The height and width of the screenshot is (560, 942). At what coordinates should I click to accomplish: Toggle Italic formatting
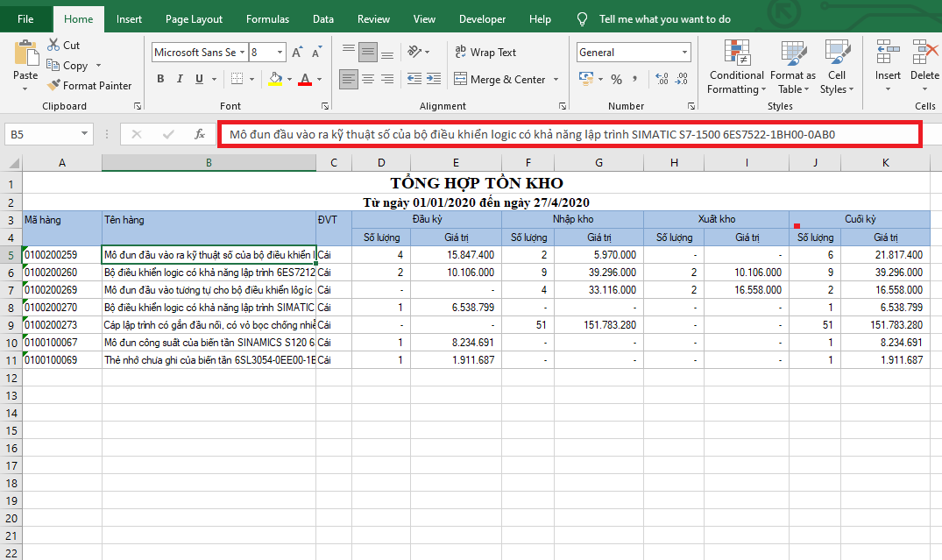pos(181,80)
